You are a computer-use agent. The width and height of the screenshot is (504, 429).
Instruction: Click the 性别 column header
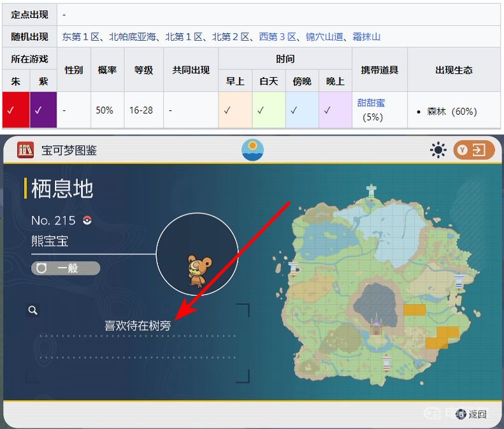pyautogui.click(x=74, y=69)
